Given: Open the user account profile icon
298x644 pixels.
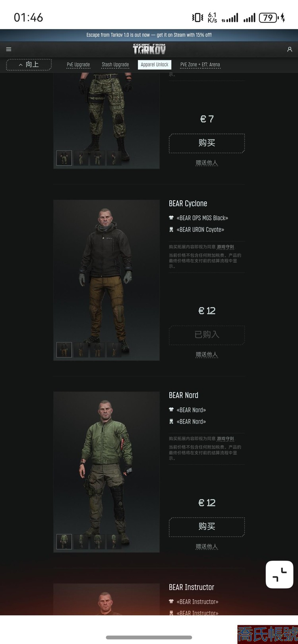Looking at the screenshot, I should pyautogui.click(x=290, y=49).
